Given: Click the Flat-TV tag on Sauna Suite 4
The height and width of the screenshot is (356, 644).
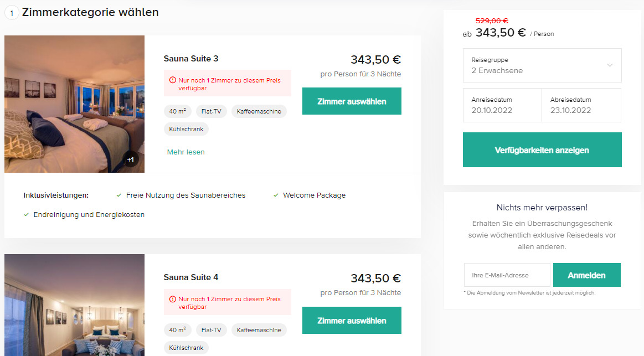Looking at the screenshot, I should (x=212, y=330).
